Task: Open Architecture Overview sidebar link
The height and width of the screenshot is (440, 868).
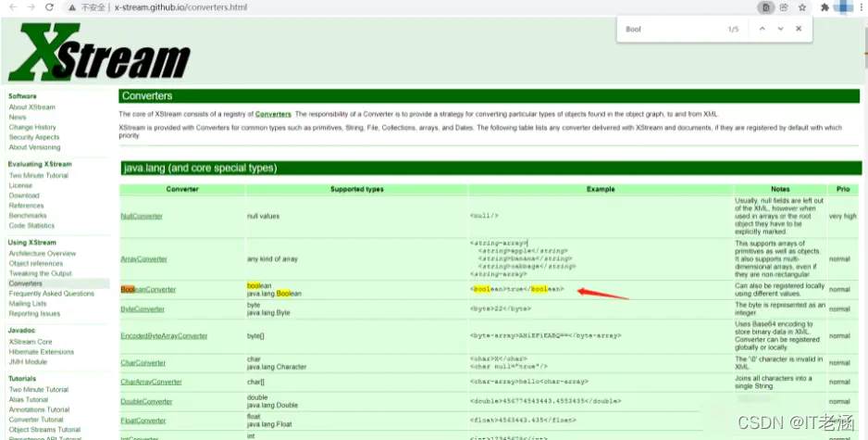Action: tap(42, 253)
